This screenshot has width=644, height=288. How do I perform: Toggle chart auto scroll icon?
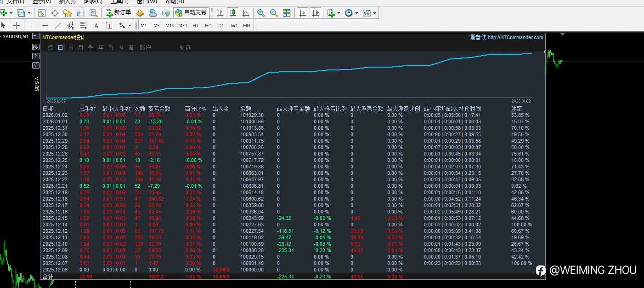click(x=303, y=13)
